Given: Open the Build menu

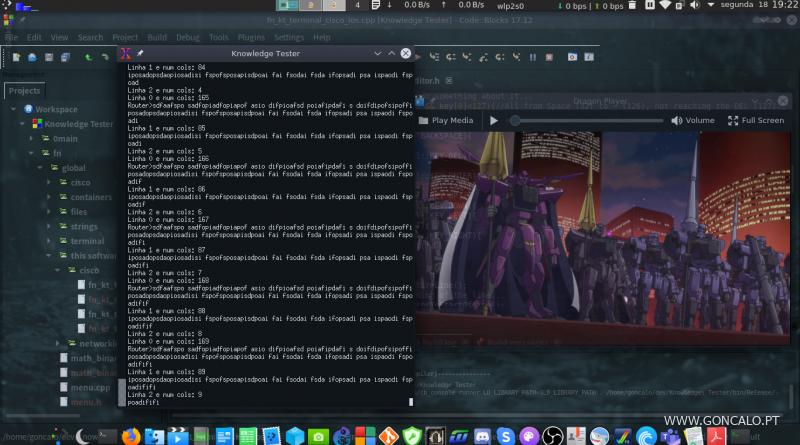Looking at the screenshot, I should (157, 37).
